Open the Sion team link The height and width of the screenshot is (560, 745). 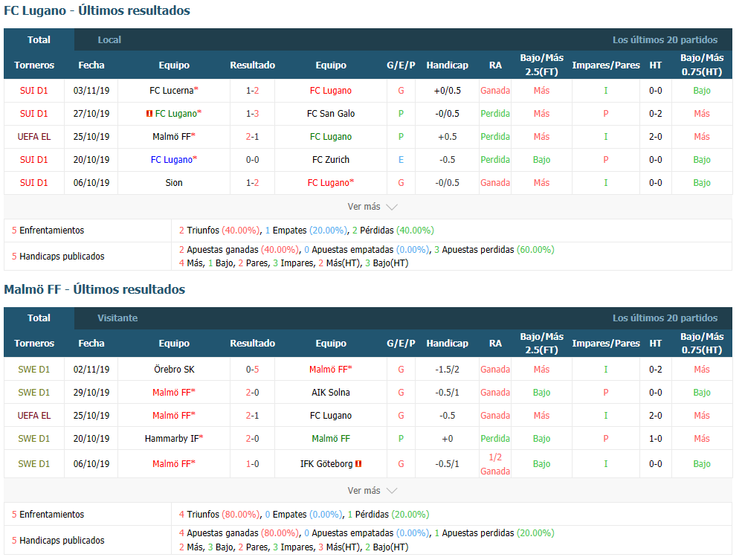click(x=174, y=182)
